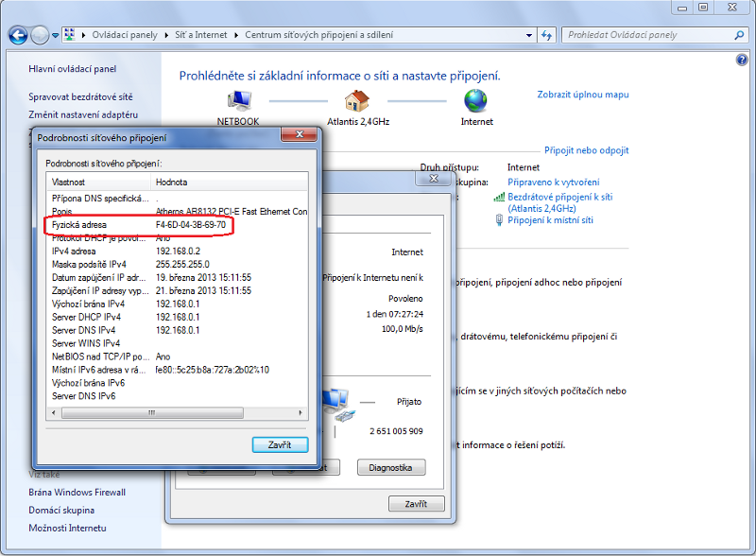Maximize the Control Panel window
756x556 pixels.
[703, 8]
